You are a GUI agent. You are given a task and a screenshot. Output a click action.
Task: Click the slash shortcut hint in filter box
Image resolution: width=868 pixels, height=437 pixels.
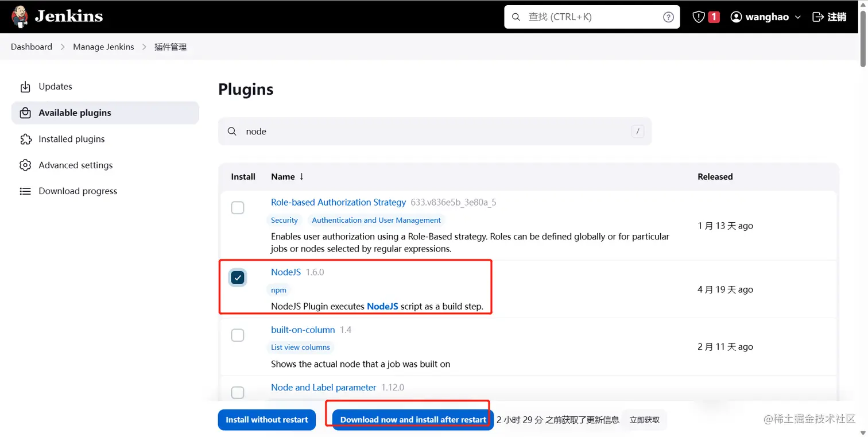(637, 132)
